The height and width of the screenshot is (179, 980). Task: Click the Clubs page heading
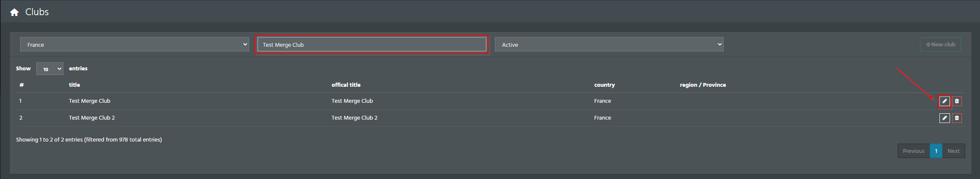[37, 12]
